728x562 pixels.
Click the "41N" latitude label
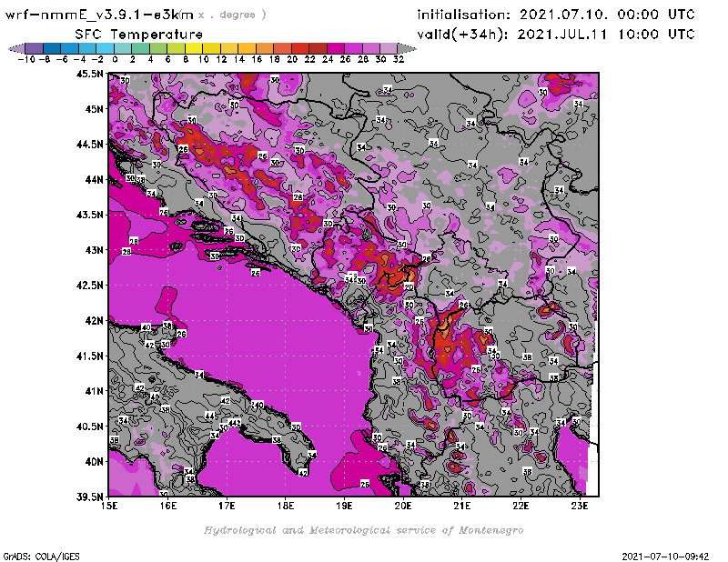[95, 391]
